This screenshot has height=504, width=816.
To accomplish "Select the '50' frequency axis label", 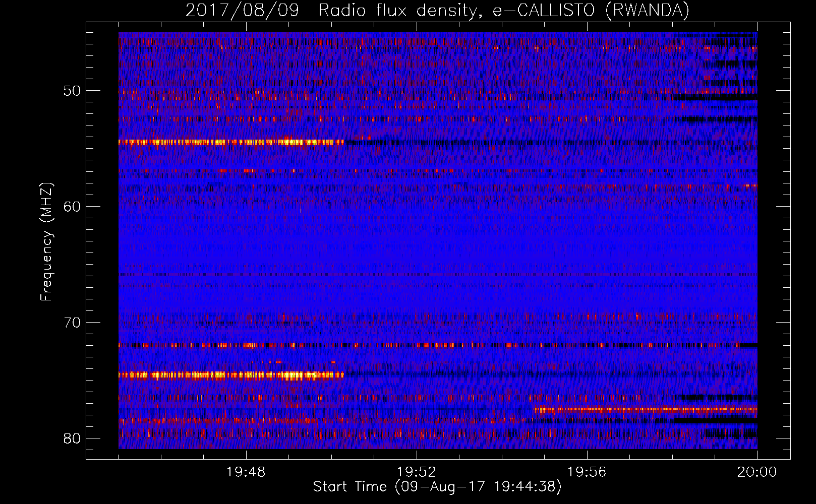I will 72,91.
